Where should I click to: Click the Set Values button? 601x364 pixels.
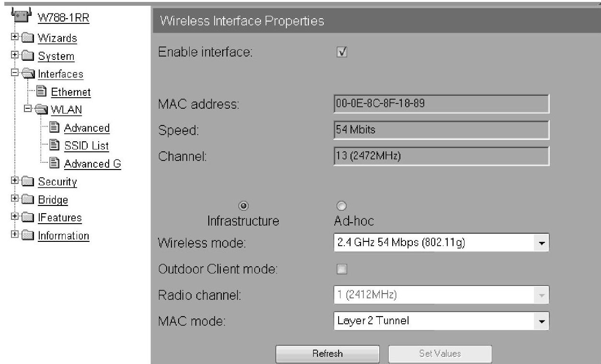440,353
